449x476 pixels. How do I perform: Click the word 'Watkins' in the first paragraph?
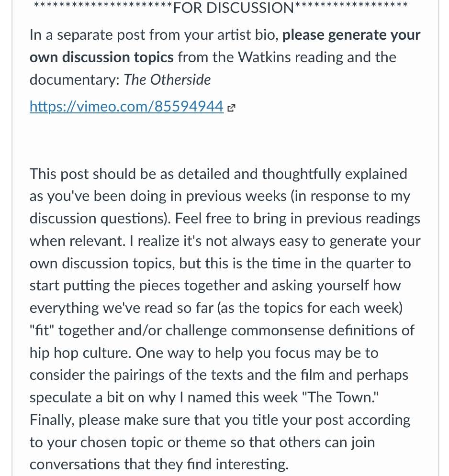pos(264,57)
